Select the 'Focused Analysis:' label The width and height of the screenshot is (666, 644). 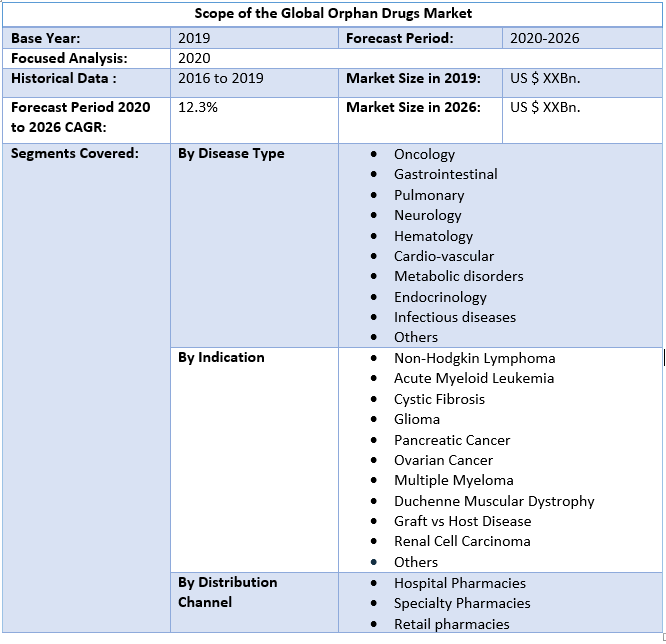[x=69, y=58]
